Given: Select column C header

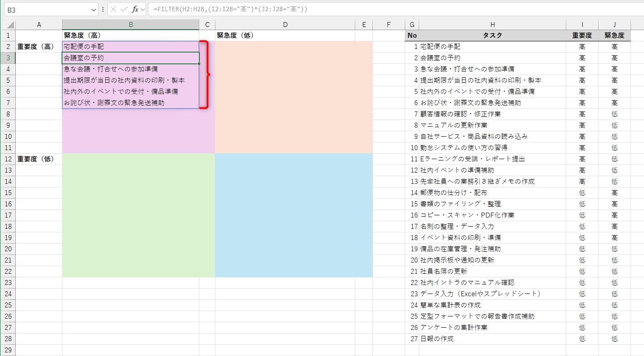Looking at the screenshot, I should 207,25.
